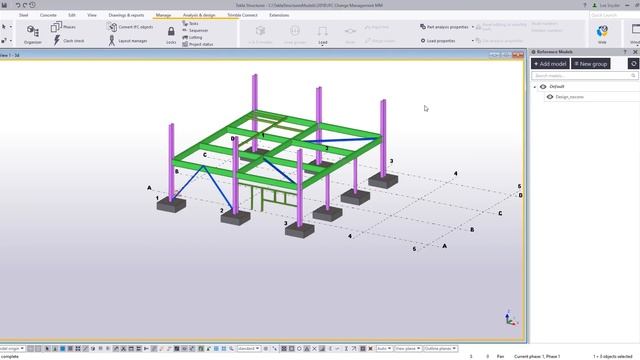Open the Sequencer tool

[x=195, y=31]
